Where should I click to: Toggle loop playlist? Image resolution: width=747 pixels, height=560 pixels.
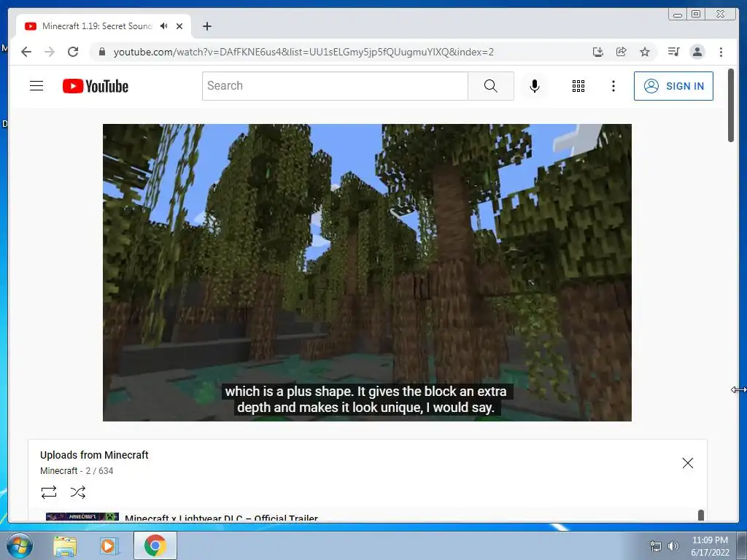[x=49, y=492]
